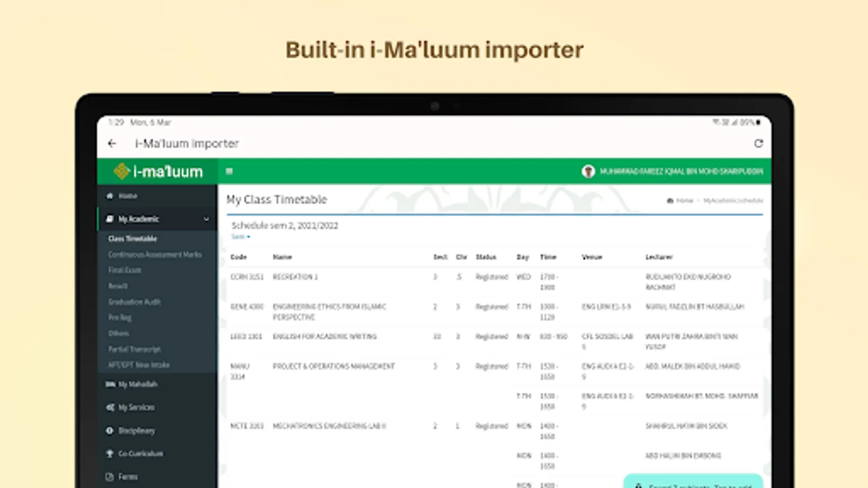Open Co-Curriculum menu item

pos(141,453)
